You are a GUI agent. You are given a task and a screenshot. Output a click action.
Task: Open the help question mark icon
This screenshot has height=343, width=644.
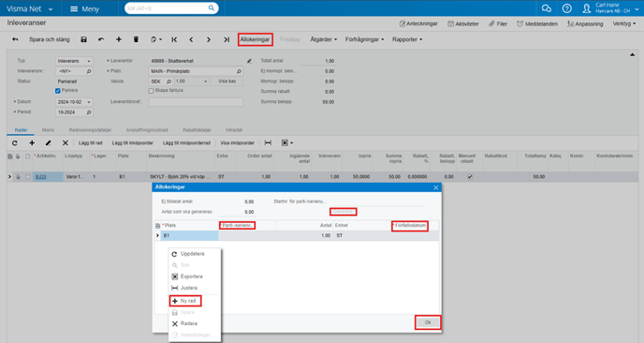pyautogui.click(x=567, y=8)
